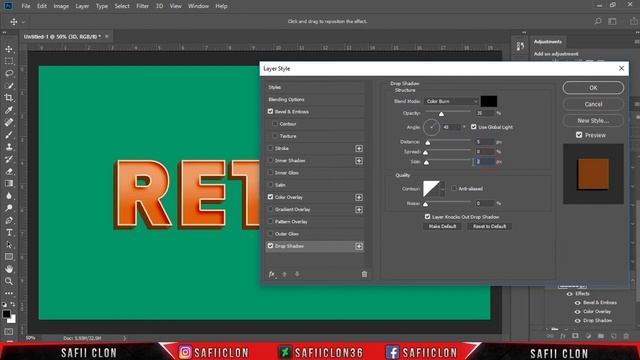The height and width of the screenshot is (360, 640).
Task: Click the Angle dial control
Action: click(x=431, y=127)
